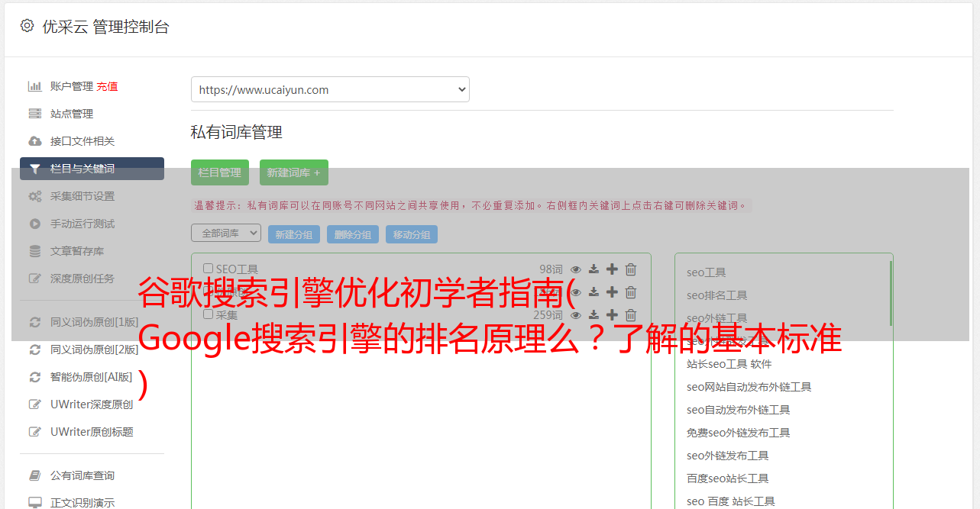Select keyword 站长seo工具 软件
The width and height of the screenshot is (980, 509).
729,364
